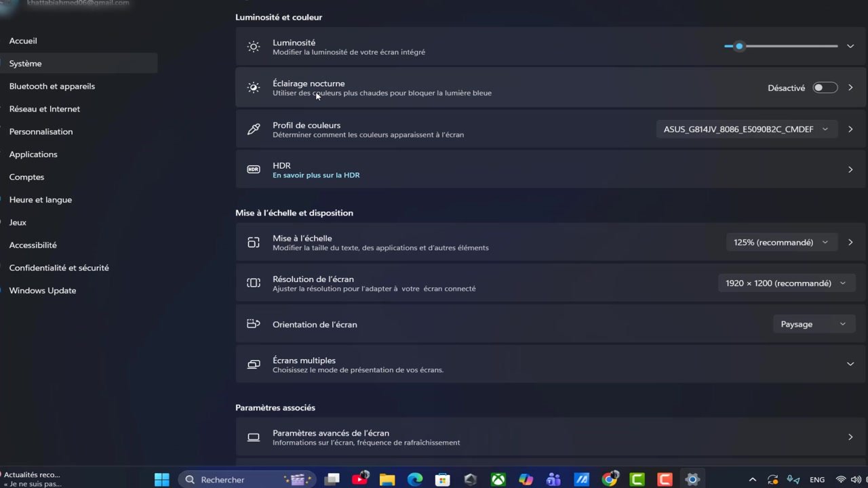Open Paramètres avancés de l'écran arrow
The width and height of the screenshot is (868, 488).
(850, 437)
